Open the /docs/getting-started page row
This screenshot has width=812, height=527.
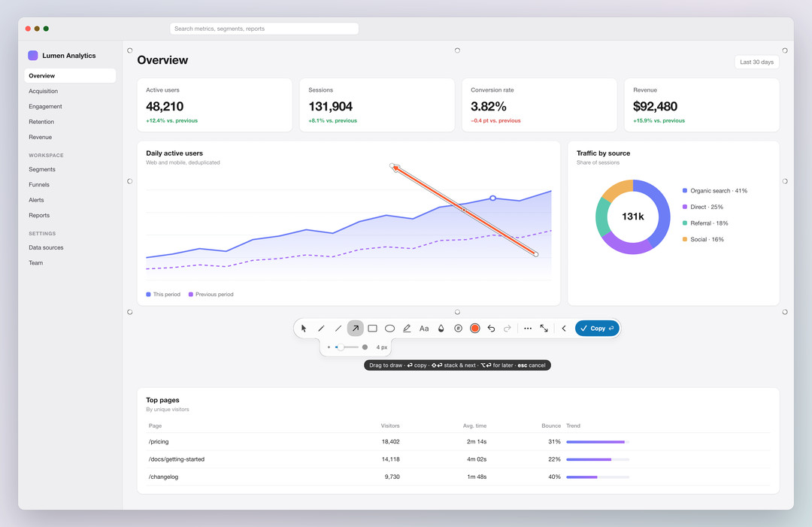click(x=459, y=459)
